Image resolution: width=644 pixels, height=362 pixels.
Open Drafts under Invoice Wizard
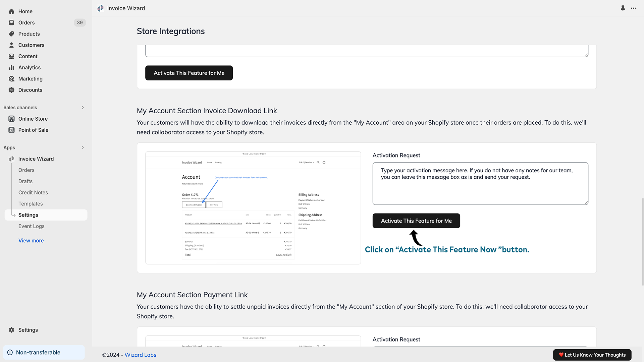pos(25,181)
